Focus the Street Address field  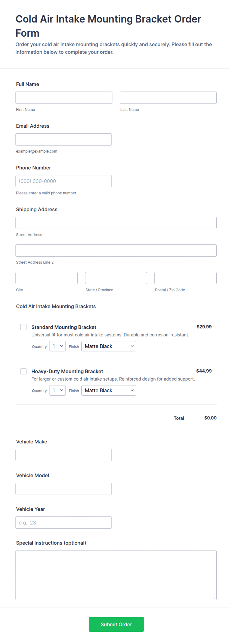(116, 223)
